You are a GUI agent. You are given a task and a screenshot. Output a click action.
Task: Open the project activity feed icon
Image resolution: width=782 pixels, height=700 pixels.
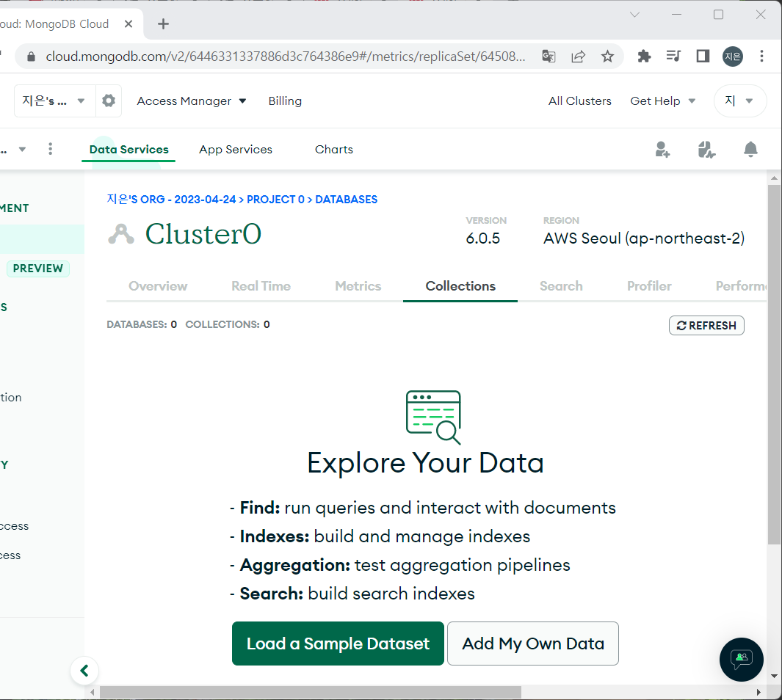(x=706, y=150)
